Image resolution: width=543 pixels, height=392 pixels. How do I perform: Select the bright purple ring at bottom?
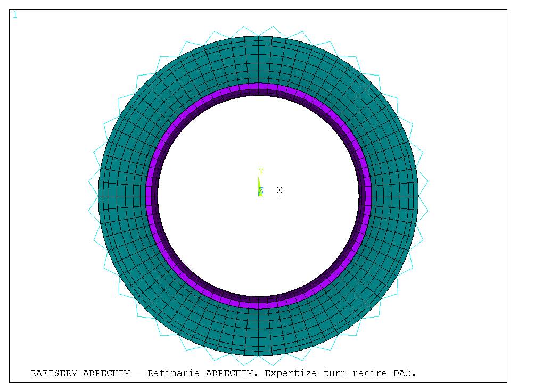pos(258,305)
